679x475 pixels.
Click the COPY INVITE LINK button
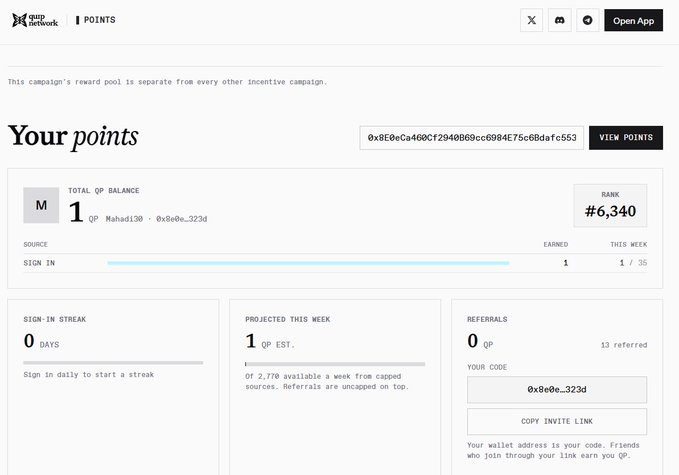point(557,421)
